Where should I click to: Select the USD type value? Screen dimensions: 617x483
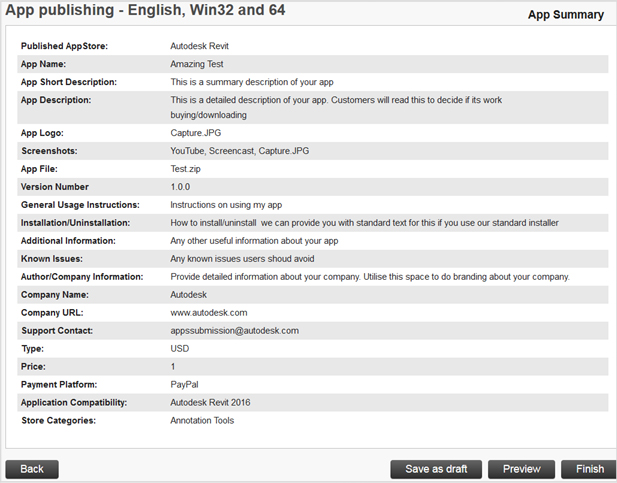[180, 349]
